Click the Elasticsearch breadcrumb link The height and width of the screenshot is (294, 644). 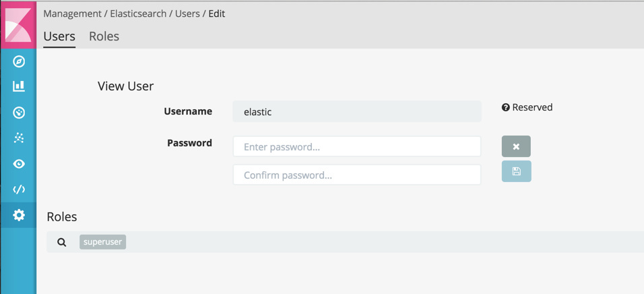[x=138, y=13]
